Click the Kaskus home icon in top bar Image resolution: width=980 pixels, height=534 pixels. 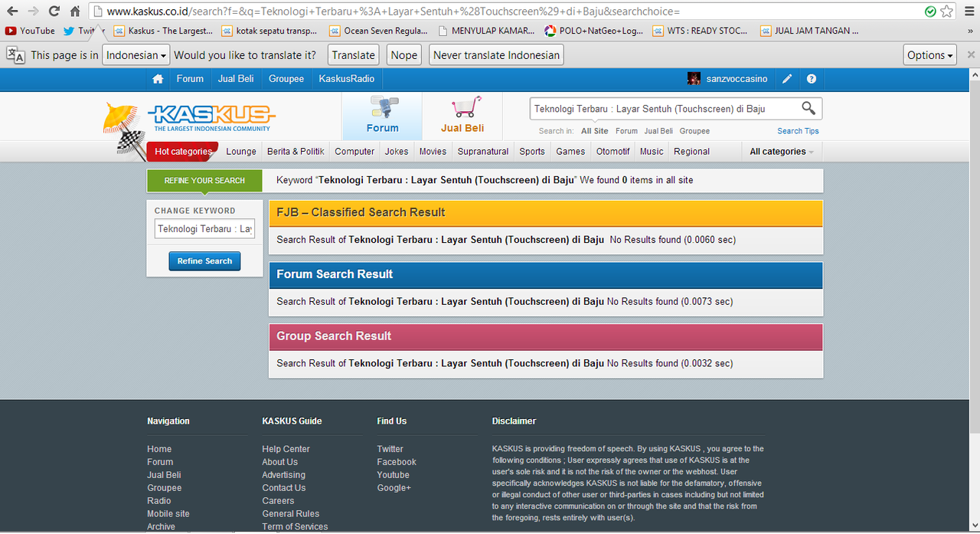click(158, 79)
